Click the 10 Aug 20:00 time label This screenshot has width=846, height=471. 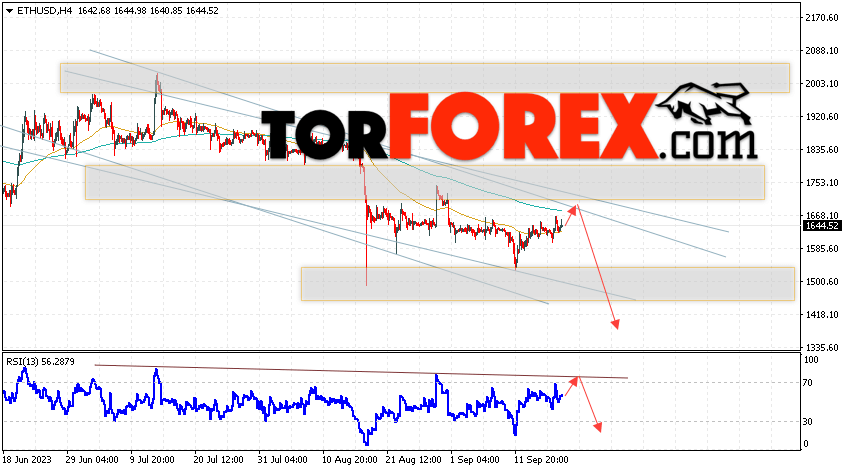[349, 460]
